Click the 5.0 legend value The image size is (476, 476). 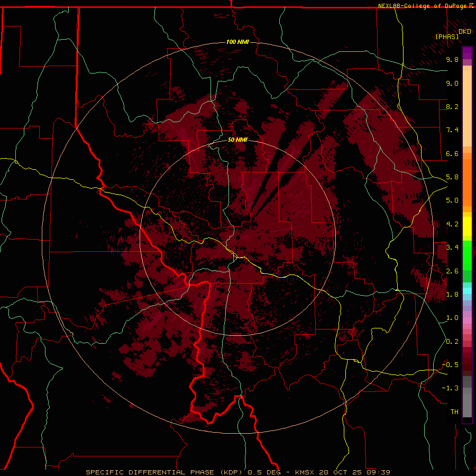pyautogui.click(x=452, y=200)
